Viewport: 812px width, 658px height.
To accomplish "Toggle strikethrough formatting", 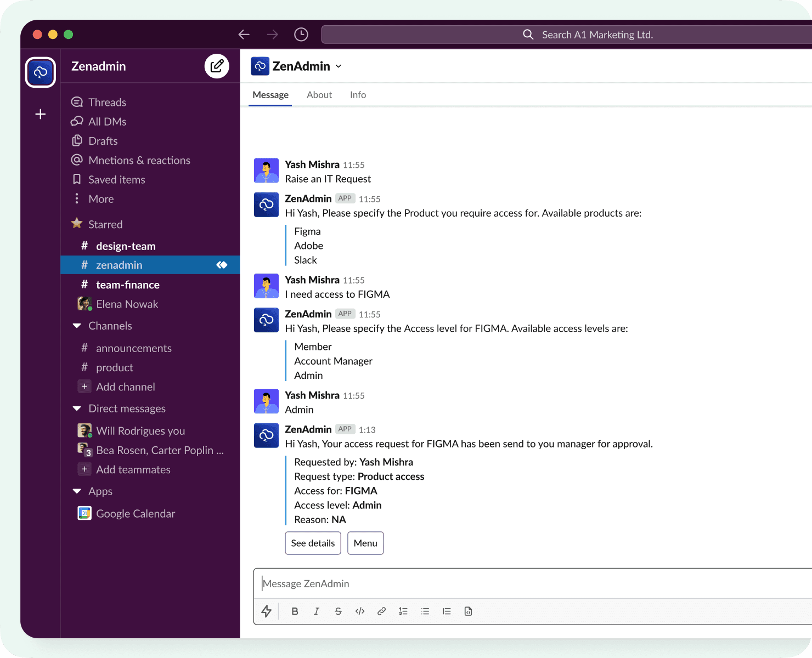I will (338, 611).
